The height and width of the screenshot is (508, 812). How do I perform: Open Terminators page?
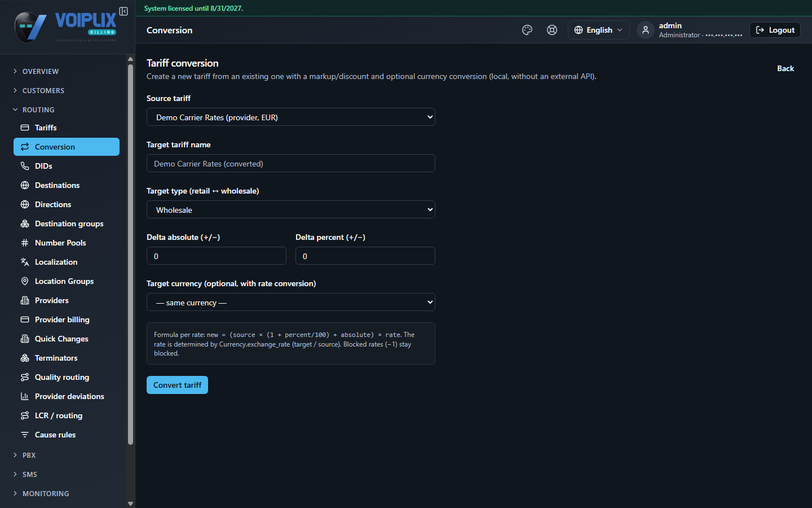pyautogui.click(x=67, y=358)
